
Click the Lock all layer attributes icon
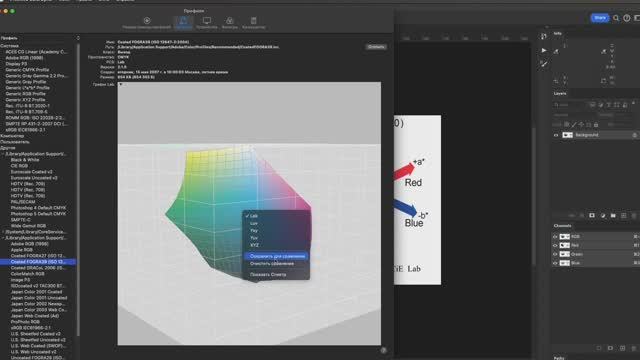596,124
